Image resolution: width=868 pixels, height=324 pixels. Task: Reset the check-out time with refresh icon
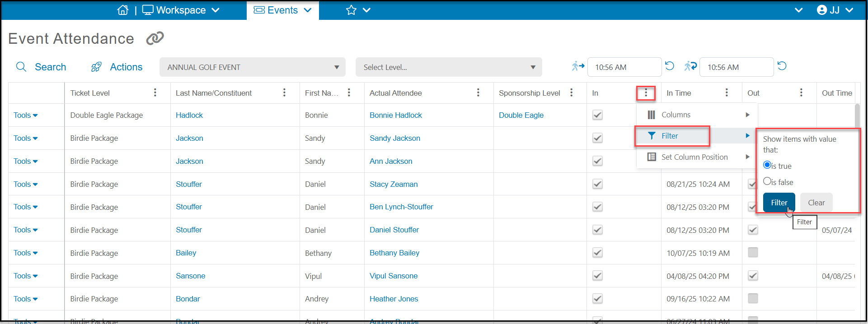click(x=782, y=66)
